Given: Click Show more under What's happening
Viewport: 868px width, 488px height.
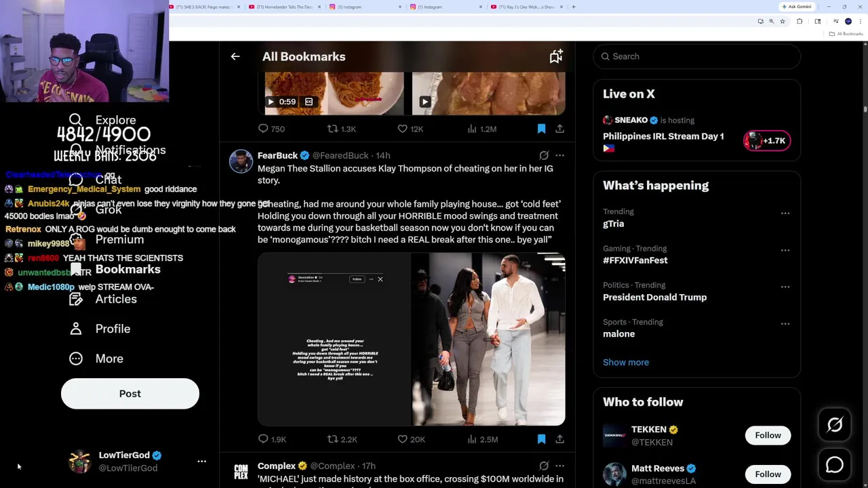Looking at the screenshot, I should coord(626,363).
